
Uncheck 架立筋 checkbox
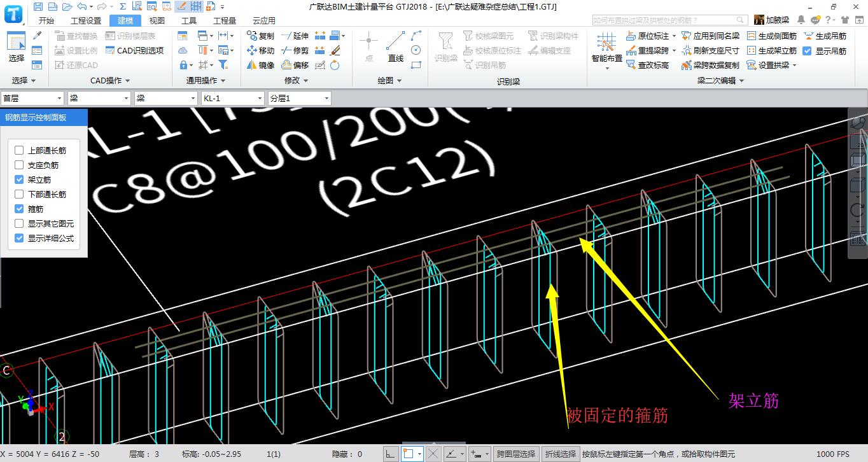pyautogui.click(x=19, y=180)
